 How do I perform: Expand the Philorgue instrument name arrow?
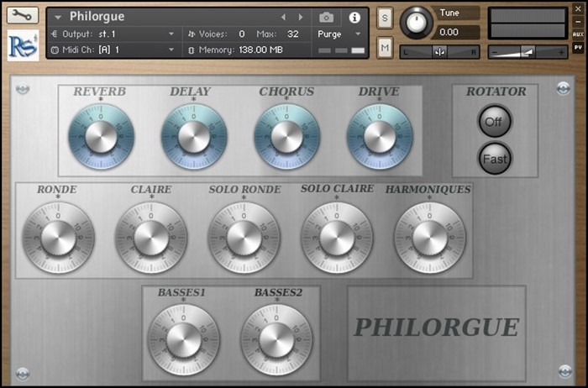point(58,17)
